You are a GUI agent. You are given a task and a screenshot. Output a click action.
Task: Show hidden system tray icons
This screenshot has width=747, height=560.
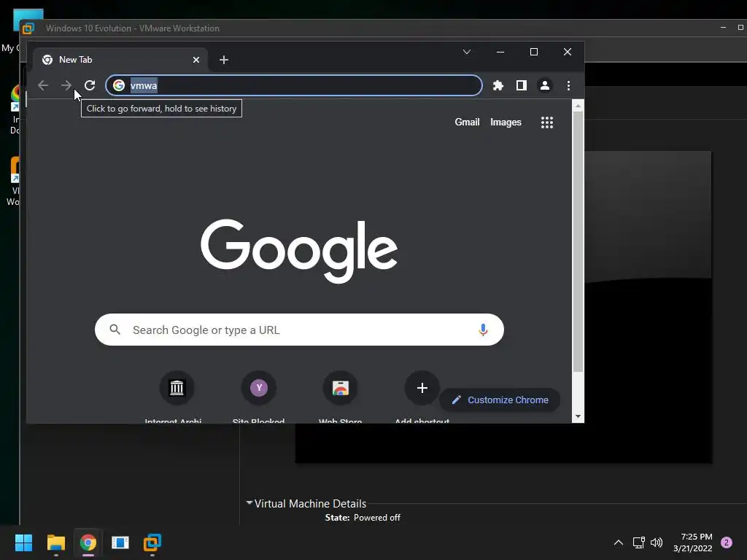619,542
